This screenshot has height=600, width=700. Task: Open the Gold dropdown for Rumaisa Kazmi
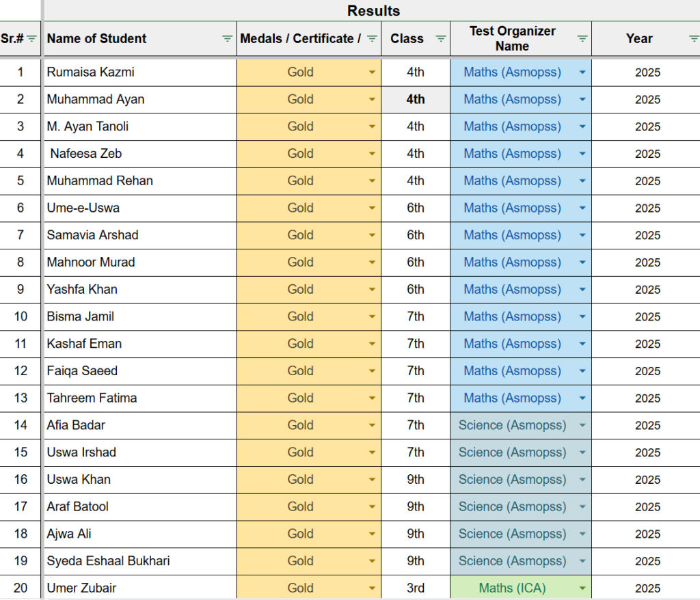(373, 72)
